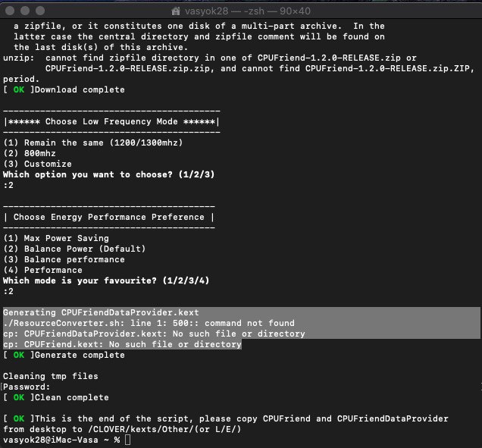The image size is (482, 448).
Task: Click 'latter case the central directory' line
Action: 199,36
